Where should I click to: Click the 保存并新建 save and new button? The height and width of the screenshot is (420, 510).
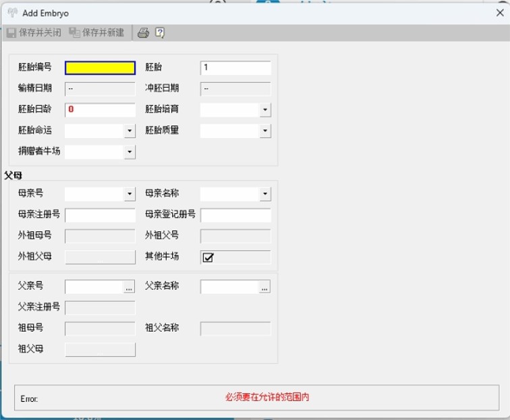coord(96,32)
